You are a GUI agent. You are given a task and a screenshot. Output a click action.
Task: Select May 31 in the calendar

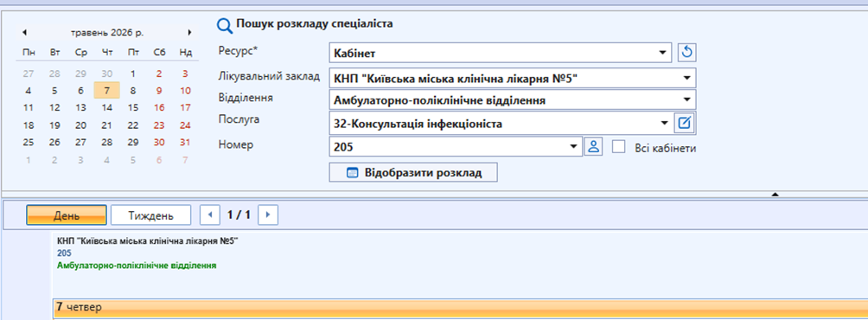click(185, 143)
